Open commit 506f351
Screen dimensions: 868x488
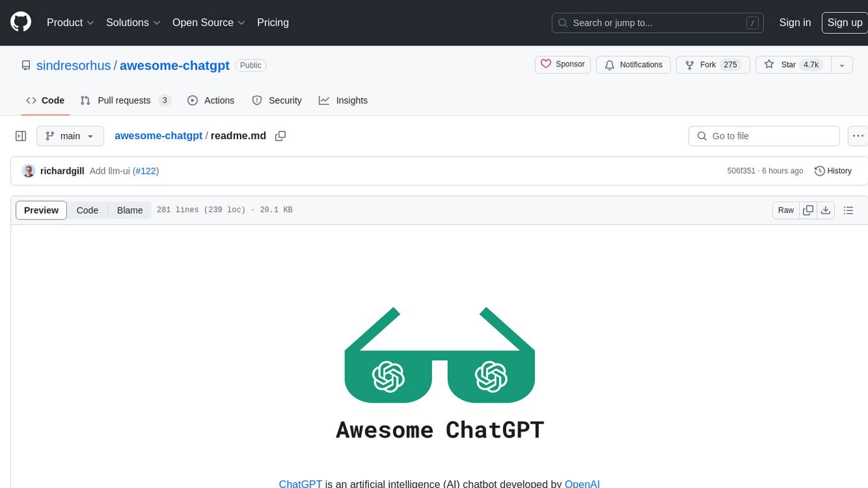coord(741,171)
